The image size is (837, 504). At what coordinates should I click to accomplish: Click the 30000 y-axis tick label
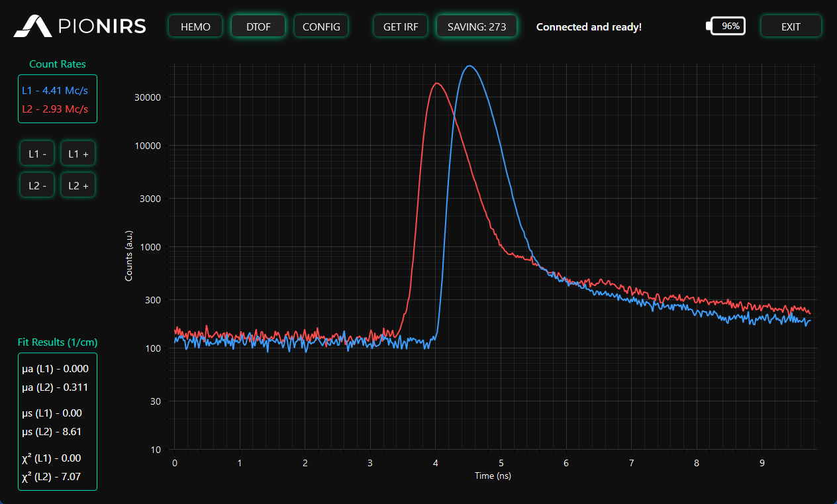point(148,97)
